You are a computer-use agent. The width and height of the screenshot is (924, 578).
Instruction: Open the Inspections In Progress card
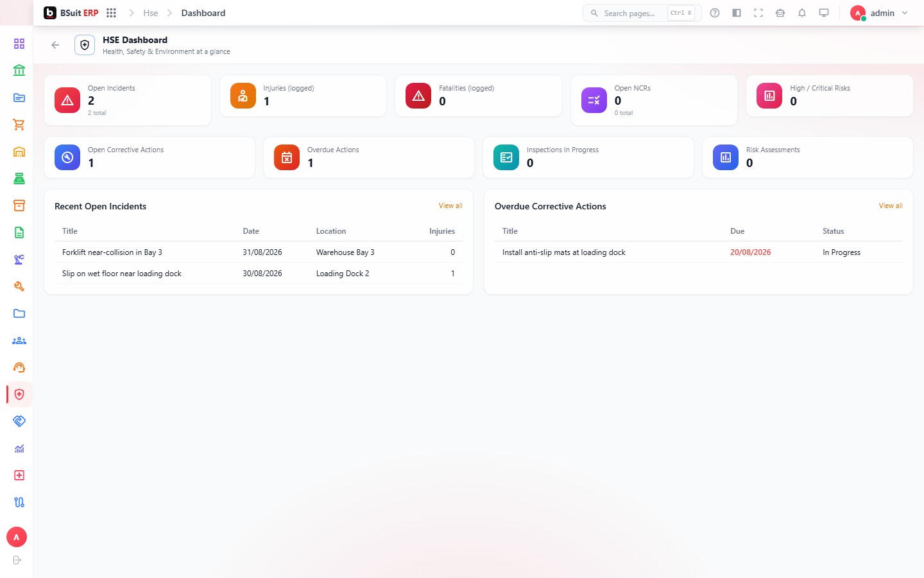tap(588, 157)
